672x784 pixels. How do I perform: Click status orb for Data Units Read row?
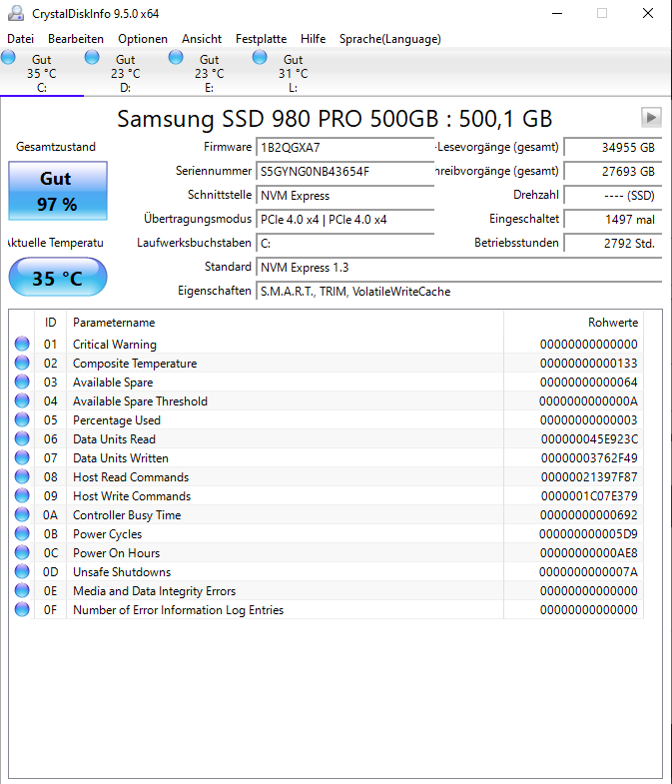coord(22,438)
